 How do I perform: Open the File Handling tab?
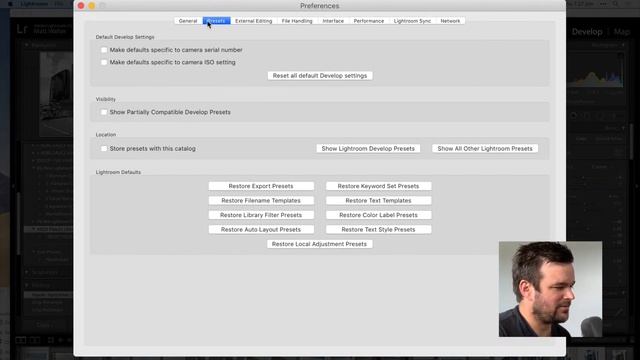297,21
